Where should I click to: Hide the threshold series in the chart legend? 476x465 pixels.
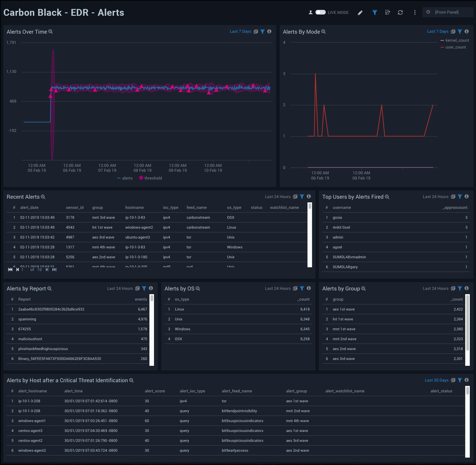151,178
